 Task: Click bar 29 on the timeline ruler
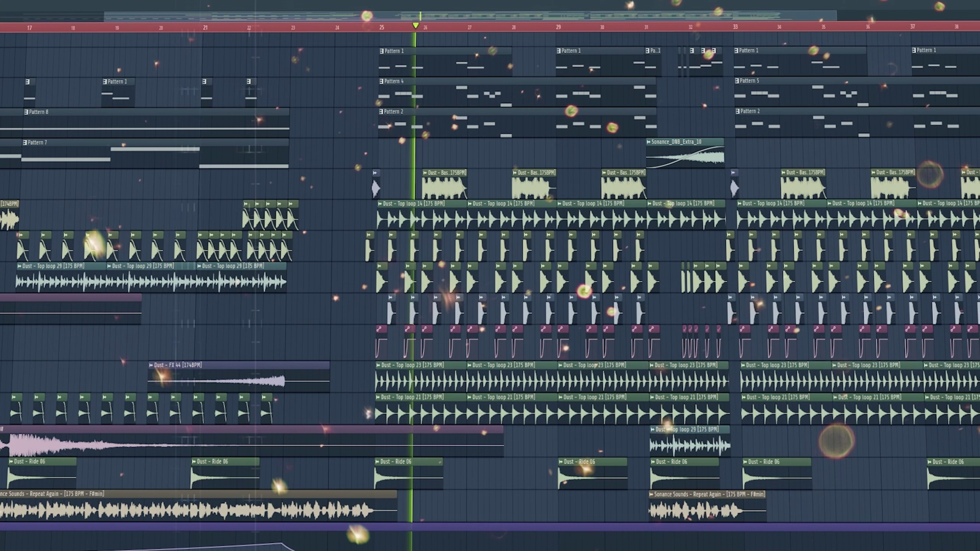coord(558,27)
